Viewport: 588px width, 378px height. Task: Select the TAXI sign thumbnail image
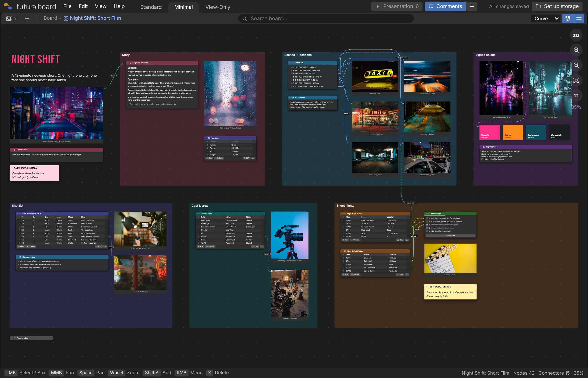[x=375, y=76]
